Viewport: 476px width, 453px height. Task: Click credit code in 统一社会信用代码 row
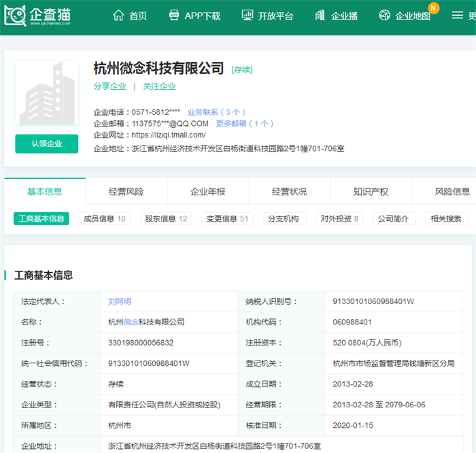point(149,363)
